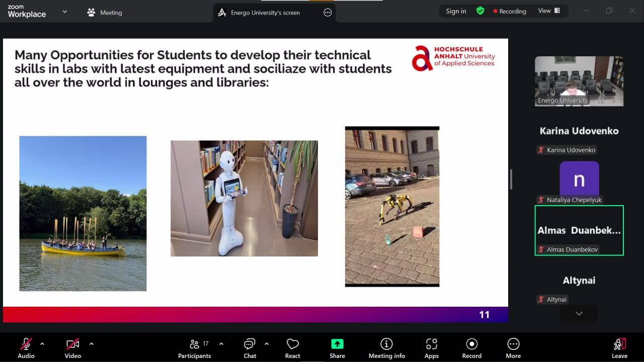Click the green Share screen icon

point(337,344)
